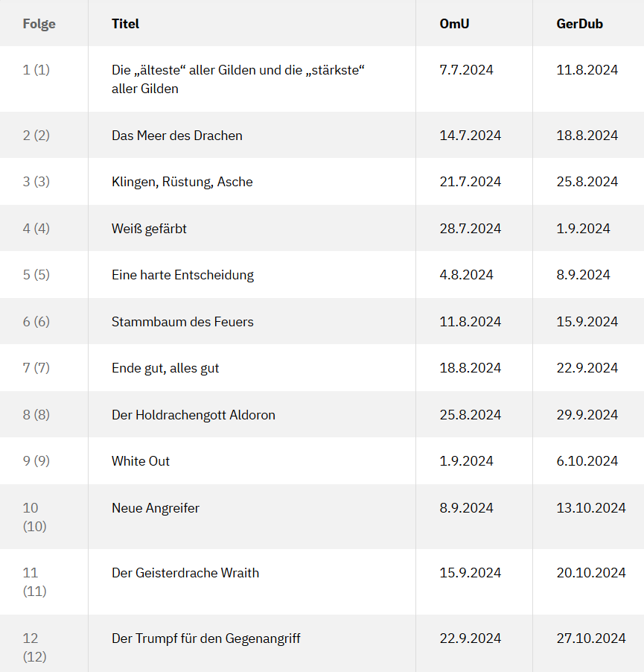The image size is (644, 672).
Task: Click the OmU column header
Action: click(454, 24)
